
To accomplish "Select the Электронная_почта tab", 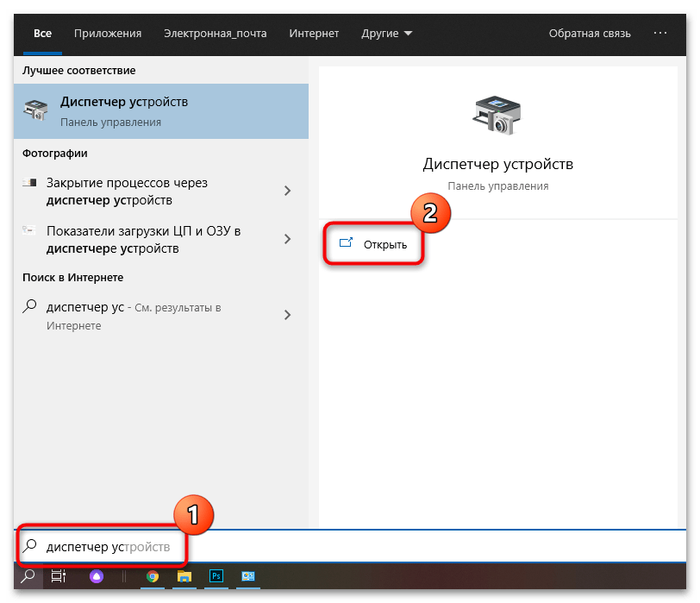I will tap(215, 34).
